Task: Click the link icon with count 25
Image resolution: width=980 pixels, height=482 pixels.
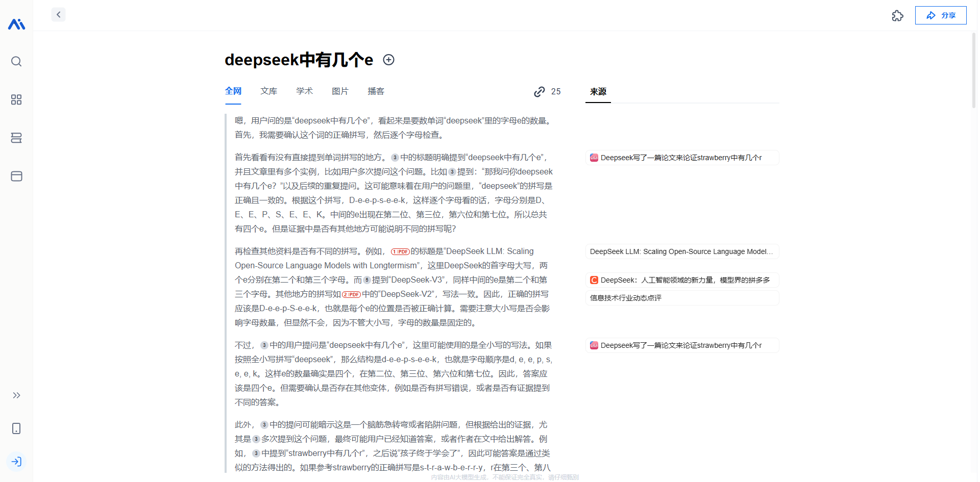Action: 547,91
